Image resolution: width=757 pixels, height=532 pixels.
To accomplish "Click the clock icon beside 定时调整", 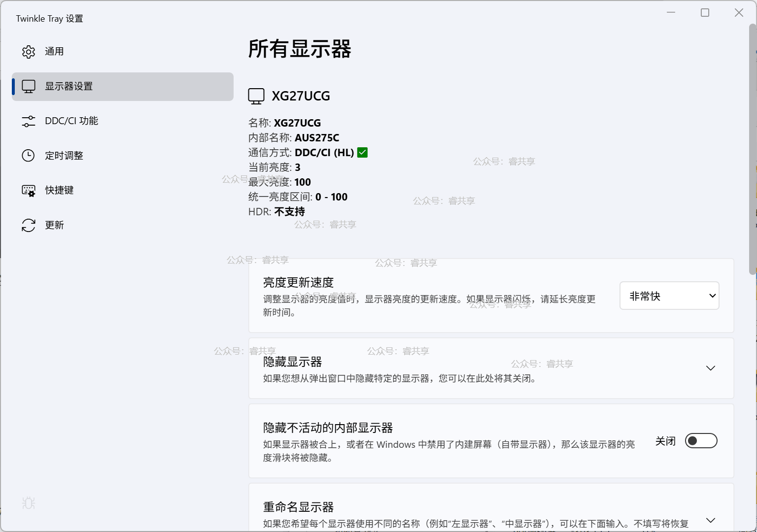I will click(x=29, y=156).
